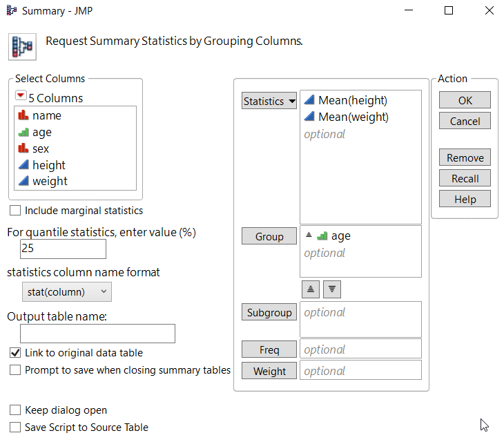The height and width of the screenshot is (442, 504).
Task: Tick the Keep dialog open checkbox
Action: (15, 410)
